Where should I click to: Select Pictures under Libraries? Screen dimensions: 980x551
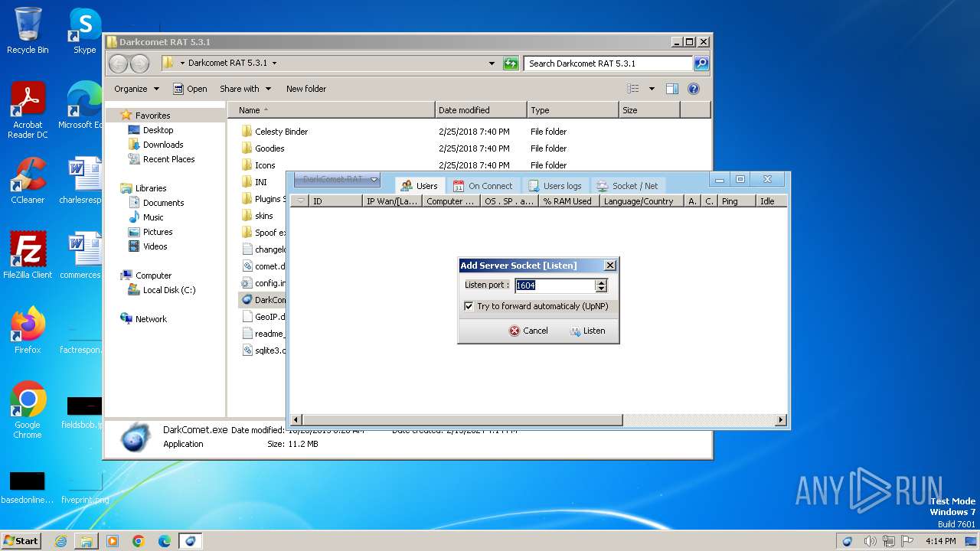tap(150, 232)
